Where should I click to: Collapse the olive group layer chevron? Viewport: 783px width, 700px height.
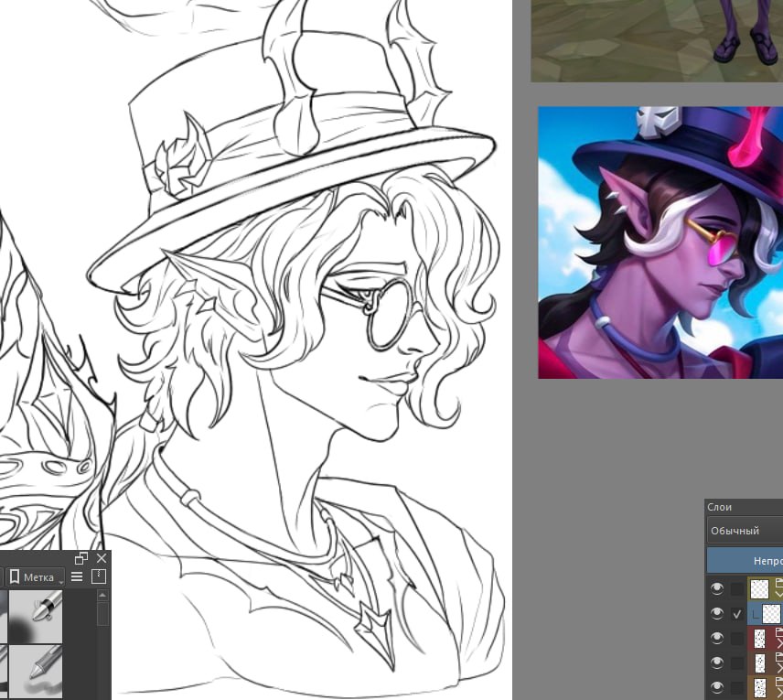[778, 594]
